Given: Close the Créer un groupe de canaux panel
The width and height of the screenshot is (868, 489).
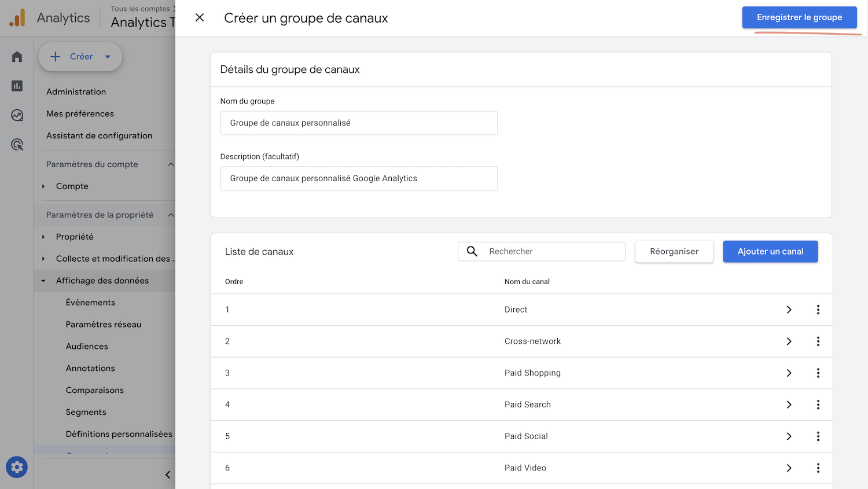Looking at the screenshot, I should (x=200, y=17).
